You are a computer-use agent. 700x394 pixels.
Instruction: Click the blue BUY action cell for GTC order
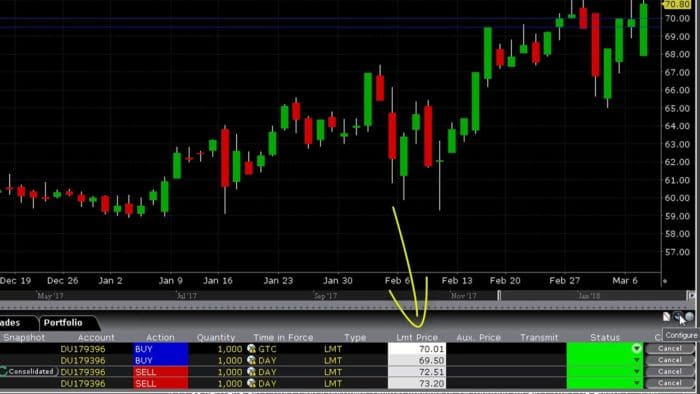tap(160, 349)
